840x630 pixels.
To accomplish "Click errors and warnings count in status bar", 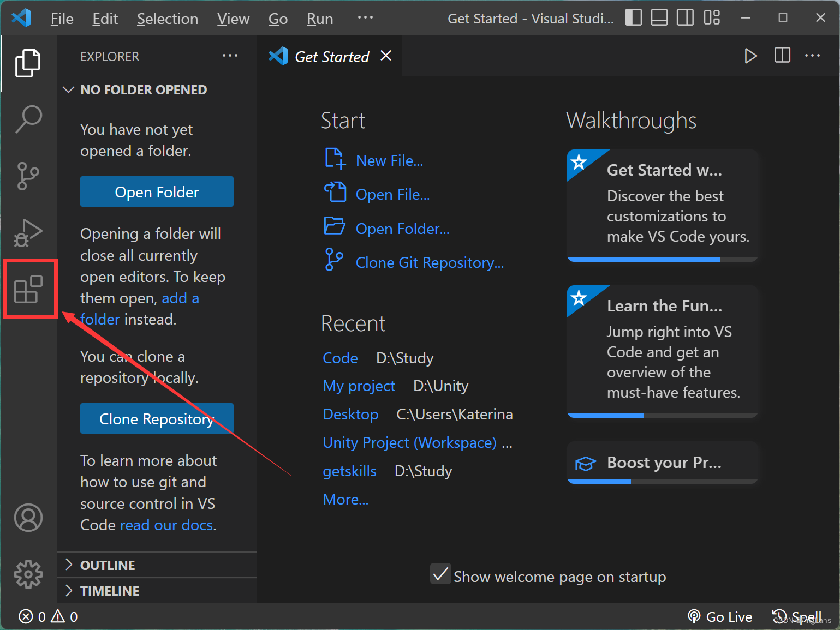I will pyautogui.click(x=48, y=616).
